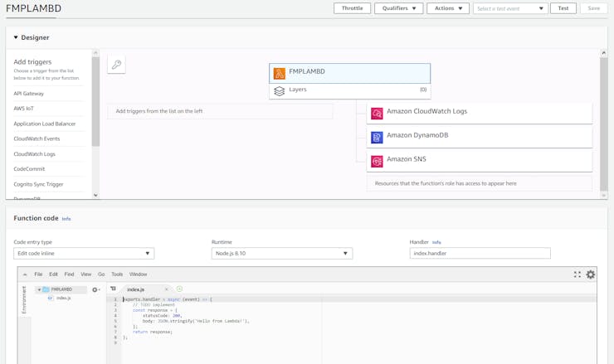Image resolution: width=614 pixels, height=364 pixels.
Task: Open the Code entry type dropdown
Action: pos(84,254)
